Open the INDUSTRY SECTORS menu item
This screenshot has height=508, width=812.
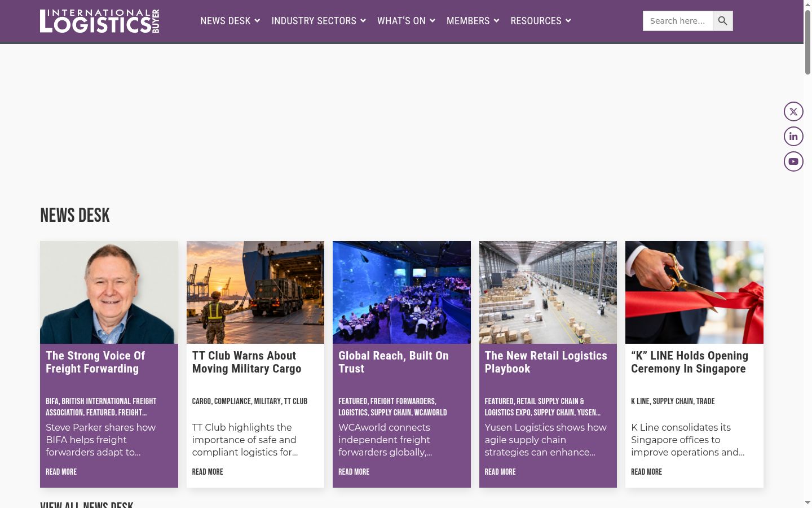pyautogui.click(x=314, y=21)
